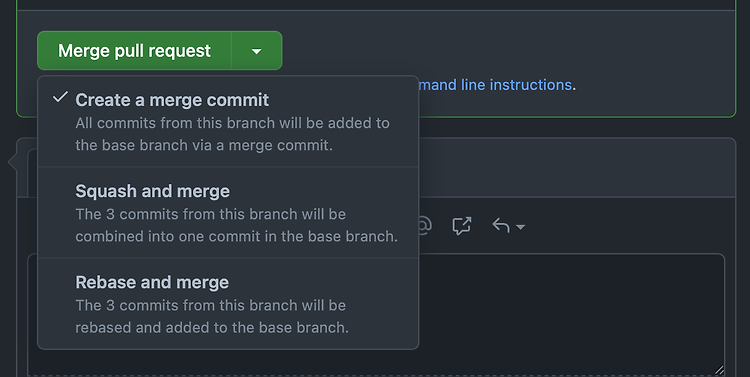Expand the saved replies dropdown caret

[520, 227]
